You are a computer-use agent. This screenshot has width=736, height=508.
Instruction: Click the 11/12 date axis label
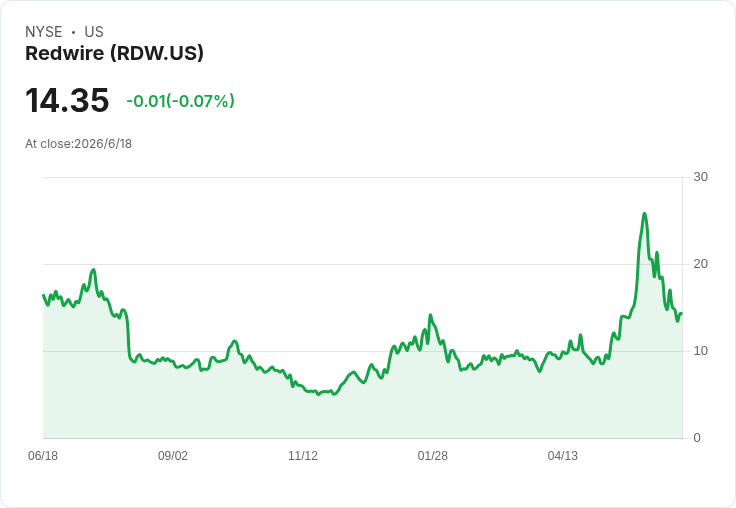(303, 455)
